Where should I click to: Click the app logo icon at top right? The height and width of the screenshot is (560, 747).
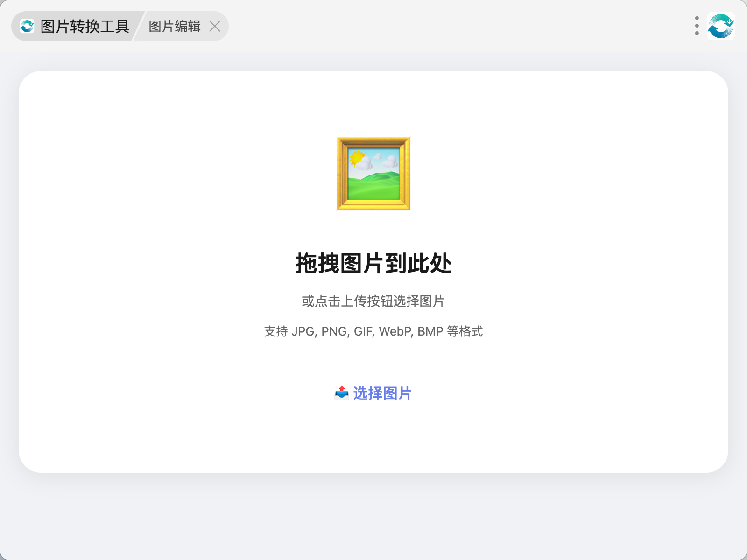721,26
